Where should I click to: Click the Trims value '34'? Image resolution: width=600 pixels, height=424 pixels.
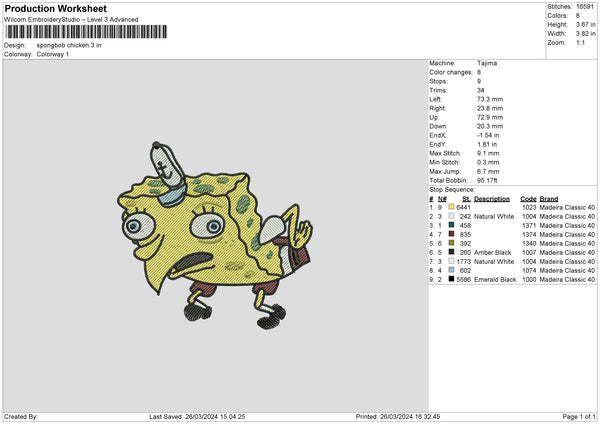[481, 90]
